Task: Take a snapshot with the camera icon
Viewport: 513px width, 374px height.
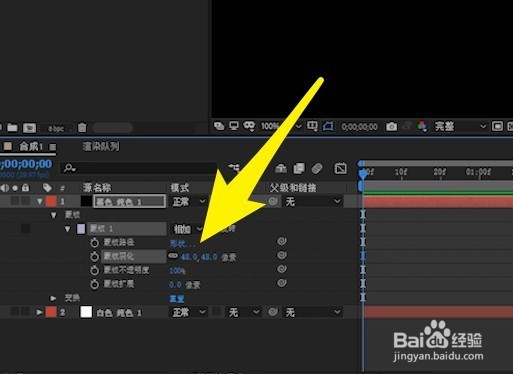Action: pyautogui.click(x=391, y=127)
